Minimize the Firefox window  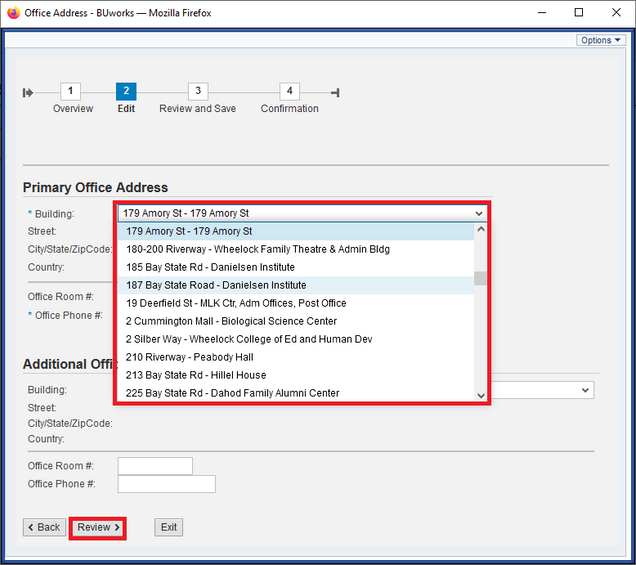pyautogui.click(x=542, y=13)
